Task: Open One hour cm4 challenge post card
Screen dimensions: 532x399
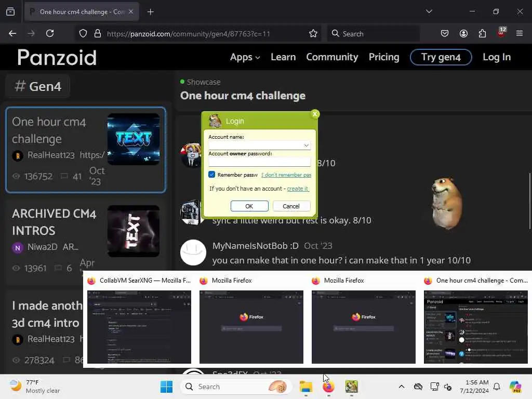Action: pyautogui.click(x=86, y=150)
